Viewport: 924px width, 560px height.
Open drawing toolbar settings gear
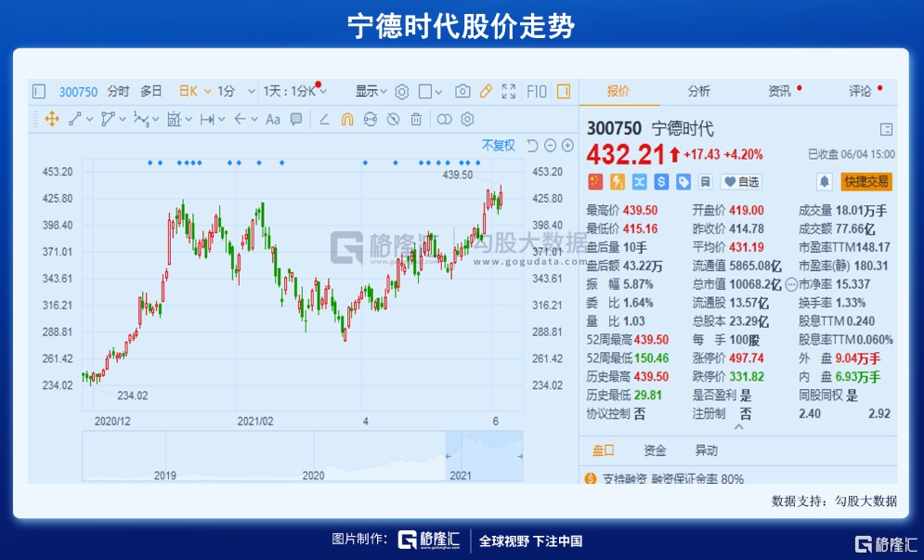[467, 120]
